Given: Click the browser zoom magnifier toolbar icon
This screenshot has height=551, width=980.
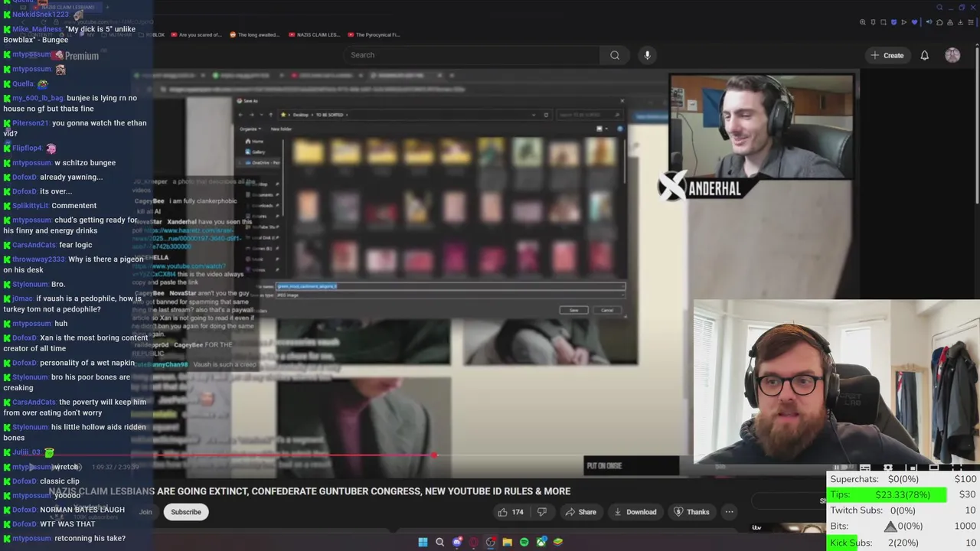Looking at the screenshot, I should (864, 22).
